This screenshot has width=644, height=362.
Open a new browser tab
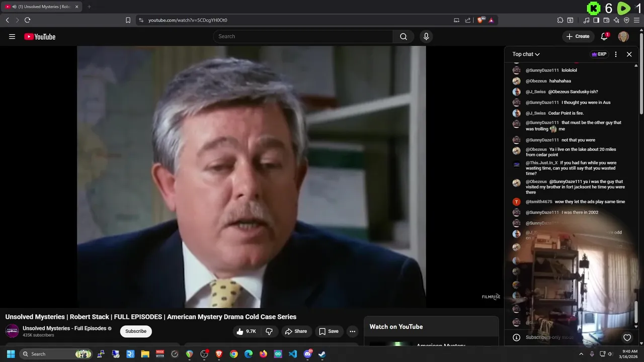point(89,7)
